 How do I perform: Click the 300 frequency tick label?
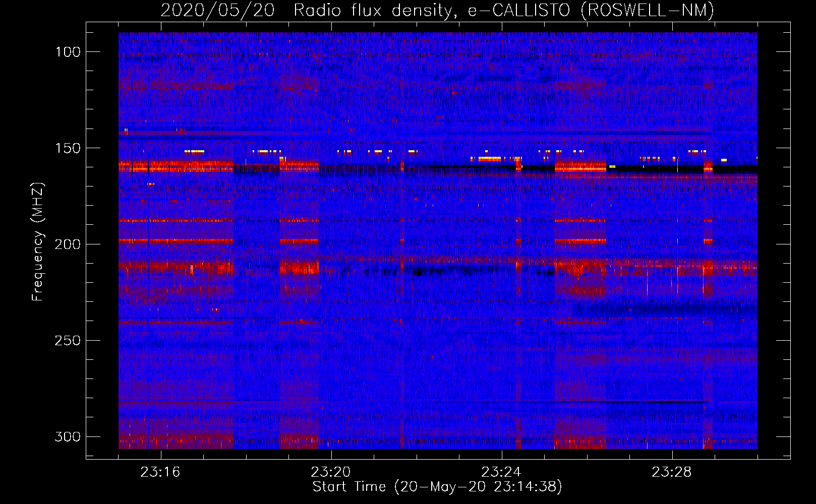point(68,436)
